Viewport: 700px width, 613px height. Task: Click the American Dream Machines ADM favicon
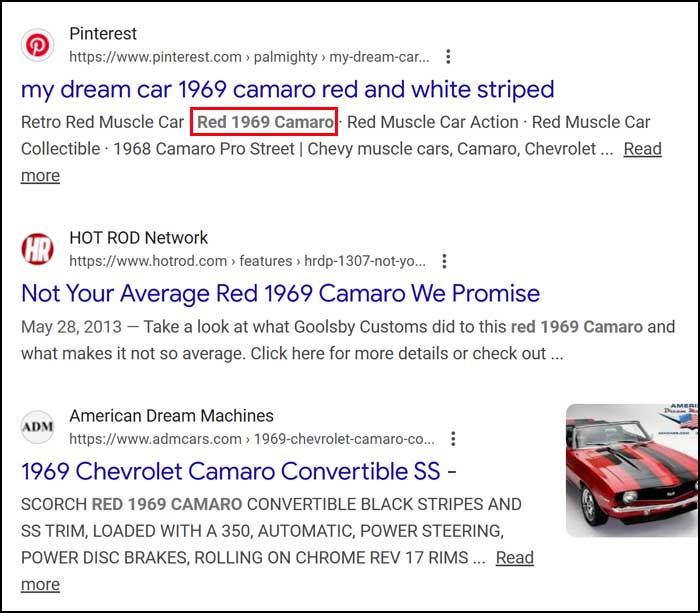tap(38, 427)
